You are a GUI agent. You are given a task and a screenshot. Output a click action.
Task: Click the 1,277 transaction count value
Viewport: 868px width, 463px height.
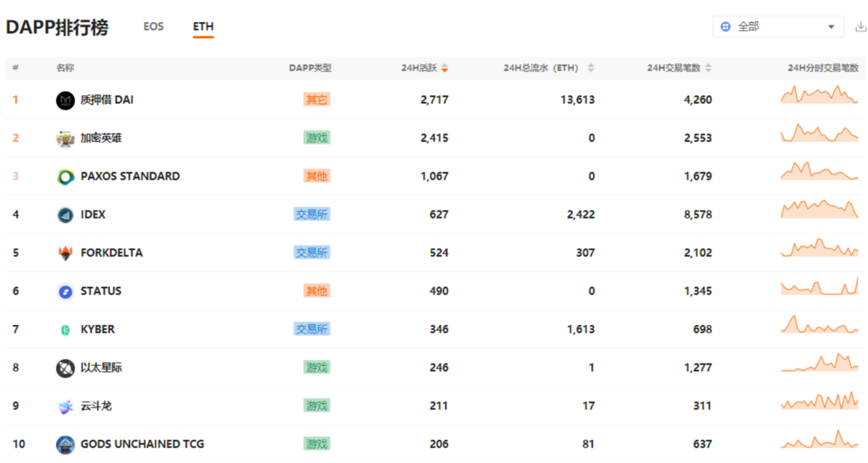click(x=698, y=367)
